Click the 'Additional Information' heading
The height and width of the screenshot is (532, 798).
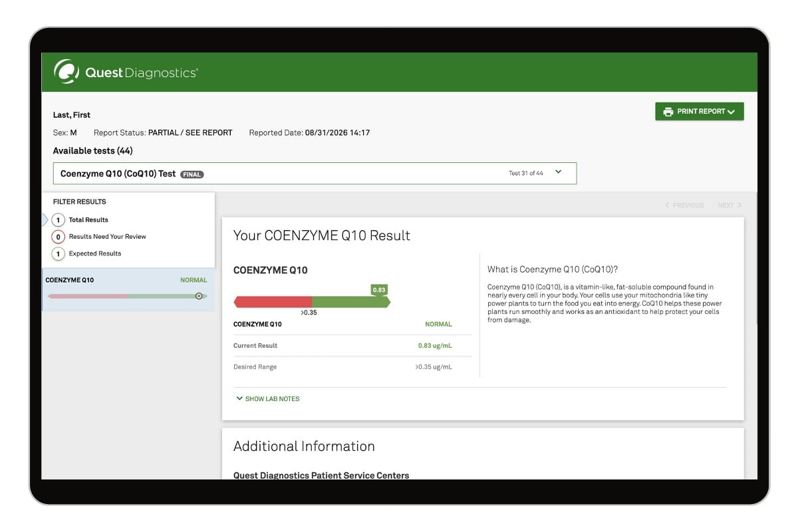click(304, 446)
